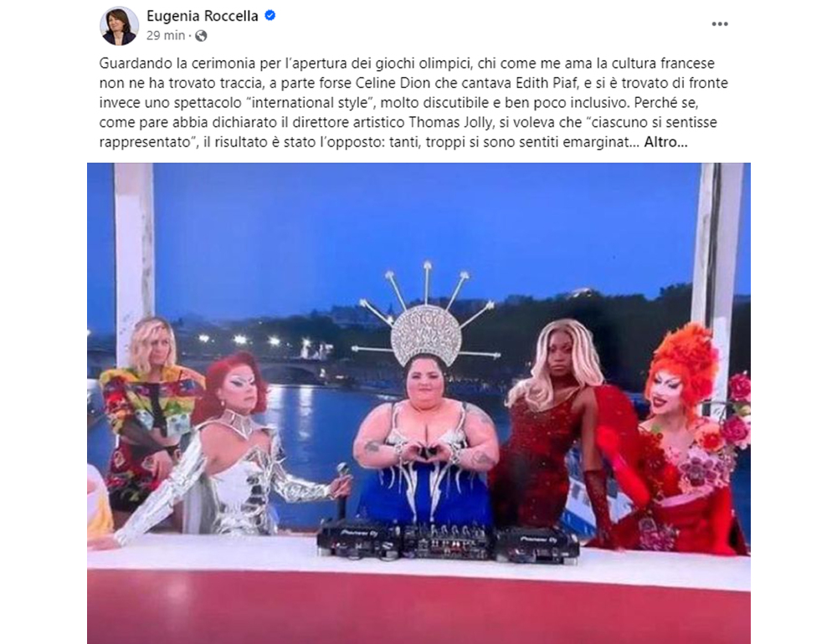Click the silver rayed headdress in the photo
This screenshot has height=644, width=837.
pyautogui.click(x=427, y=320)
